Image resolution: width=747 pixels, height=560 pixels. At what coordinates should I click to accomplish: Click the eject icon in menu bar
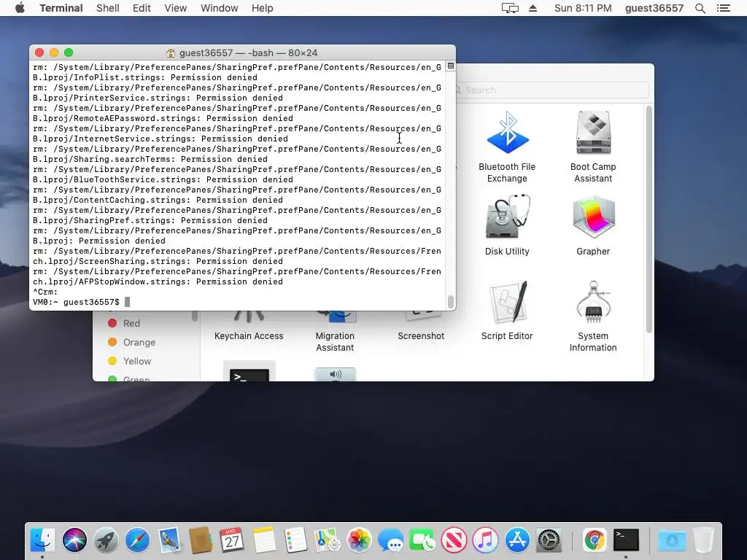(x=533, y=8)
